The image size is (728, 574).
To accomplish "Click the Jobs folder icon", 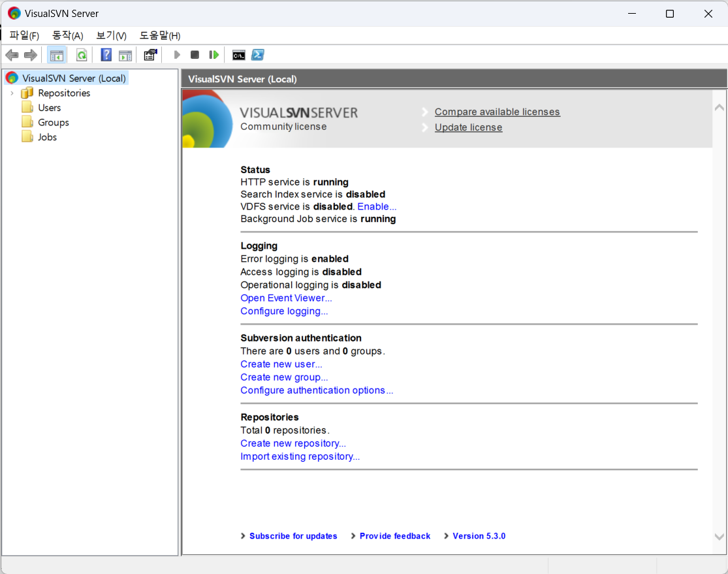I will [27, 137].
